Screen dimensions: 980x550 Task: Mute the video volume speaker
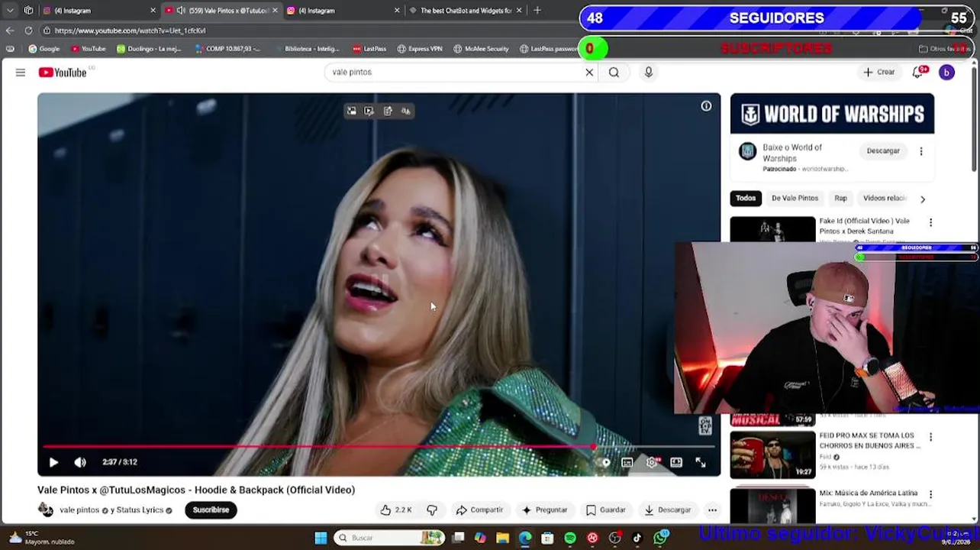[80, 462]
